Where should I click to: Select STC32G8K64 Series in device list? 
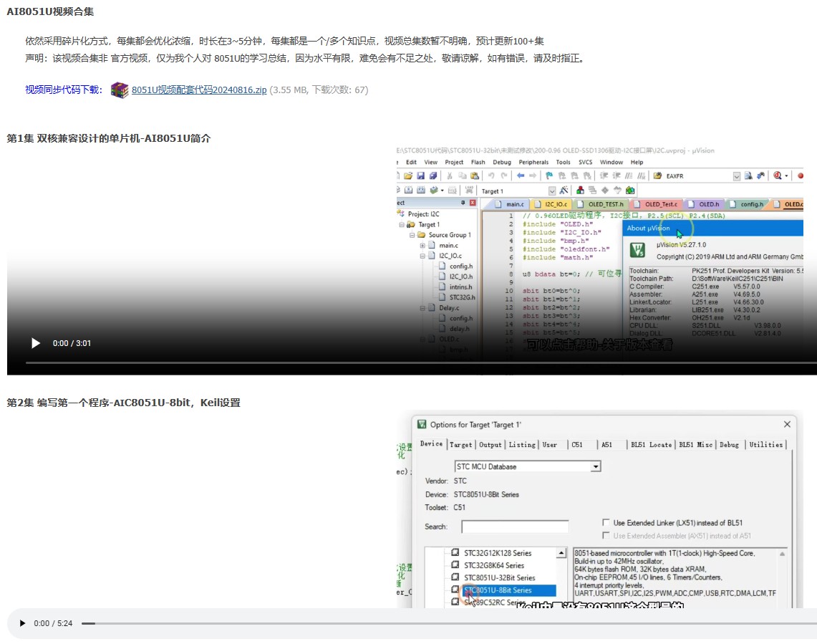tap(494, 565)
